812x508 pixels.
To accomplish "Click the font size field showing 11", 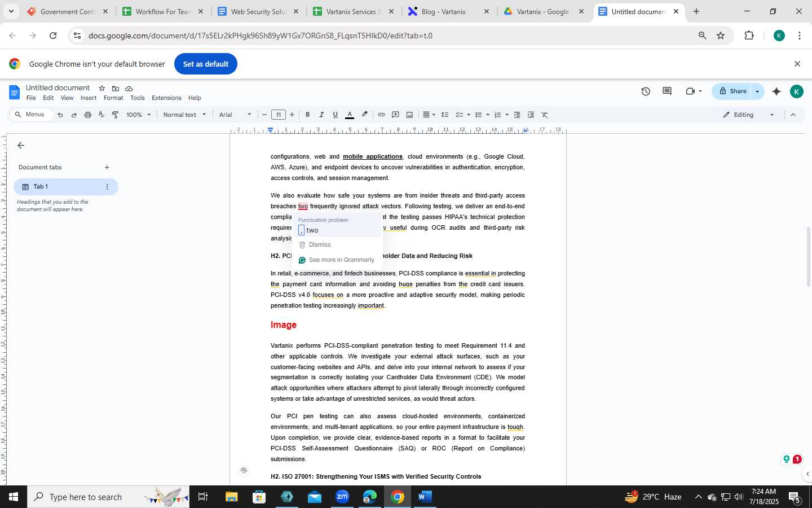I will pyautogui.click(x=278, y=115).
